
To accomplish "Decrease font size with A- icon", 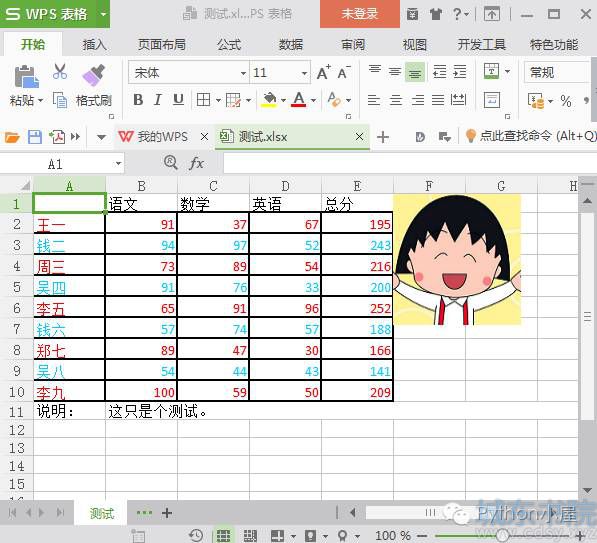I will tap(344, 72).
